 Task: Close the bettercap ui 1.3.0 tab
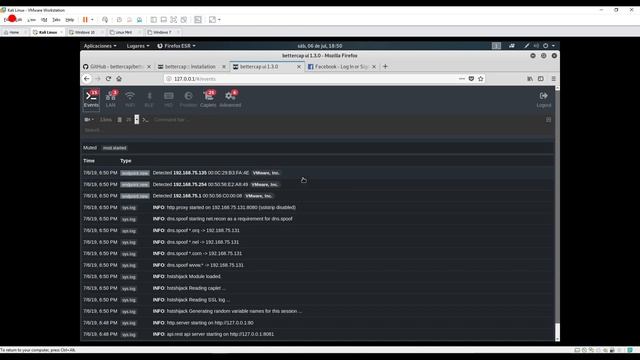click(x=299, y=67)
